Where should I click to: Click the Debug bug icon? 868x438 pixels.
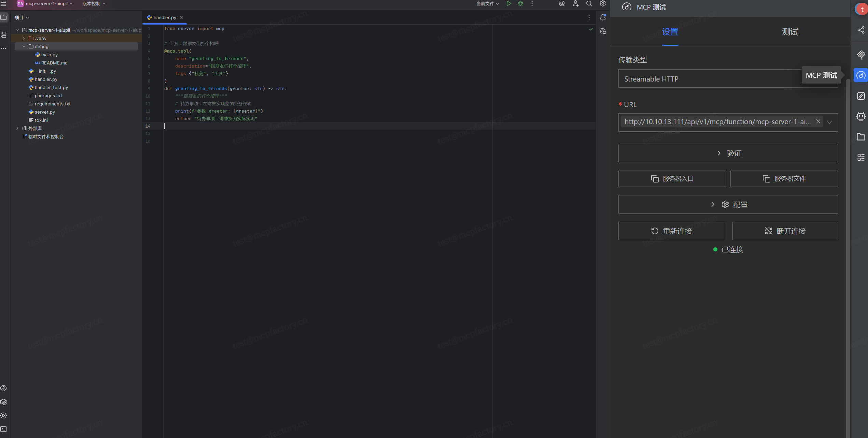[520, 3]
